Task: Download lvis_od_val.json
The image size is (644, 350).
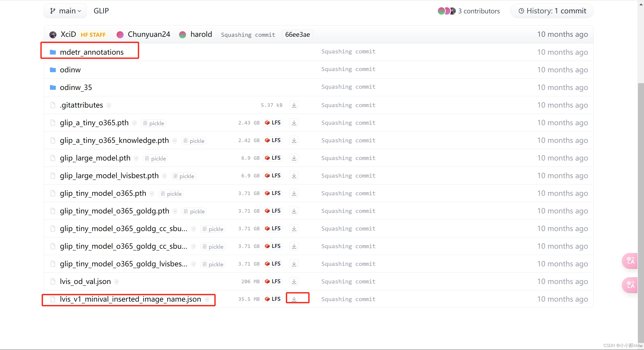Action: tap(294, 281)
